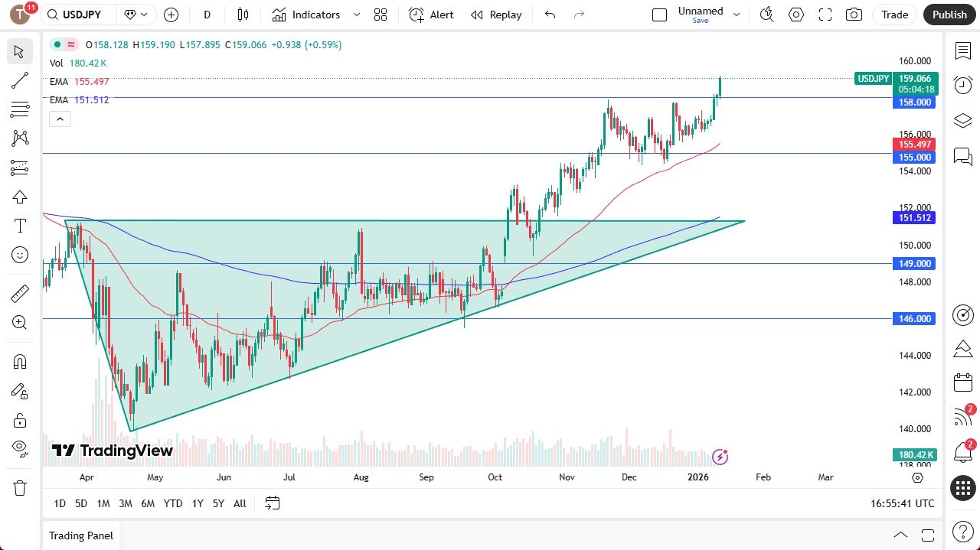Toggle hide all drawings eye icon

coord(20,447)
